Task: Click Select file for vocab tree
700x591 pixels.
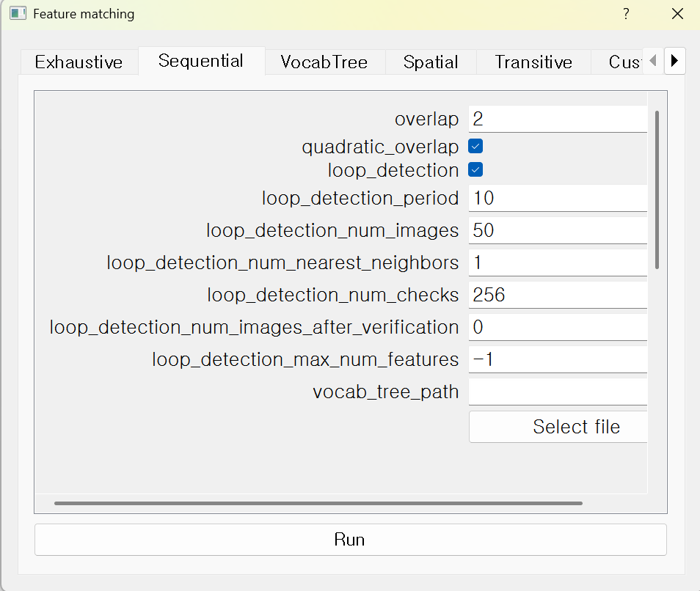Action: pyautogui.click(x=558, y=427)
